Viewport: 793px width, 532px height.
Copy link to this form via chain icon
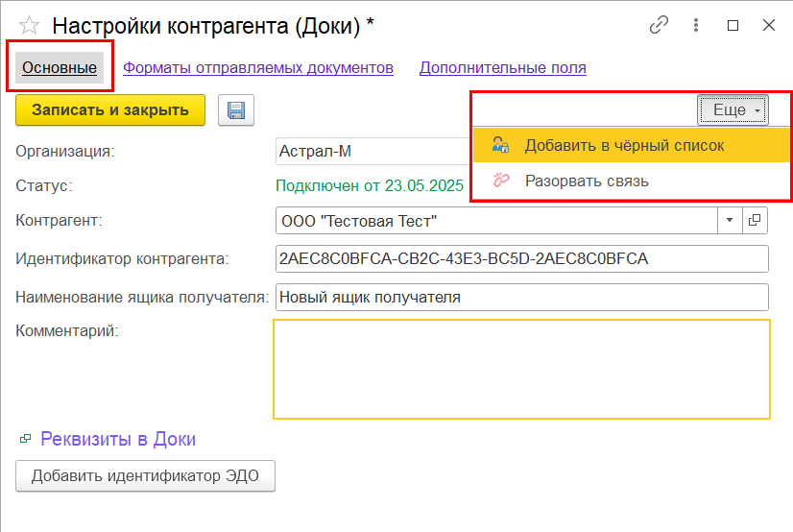(659, 25)
